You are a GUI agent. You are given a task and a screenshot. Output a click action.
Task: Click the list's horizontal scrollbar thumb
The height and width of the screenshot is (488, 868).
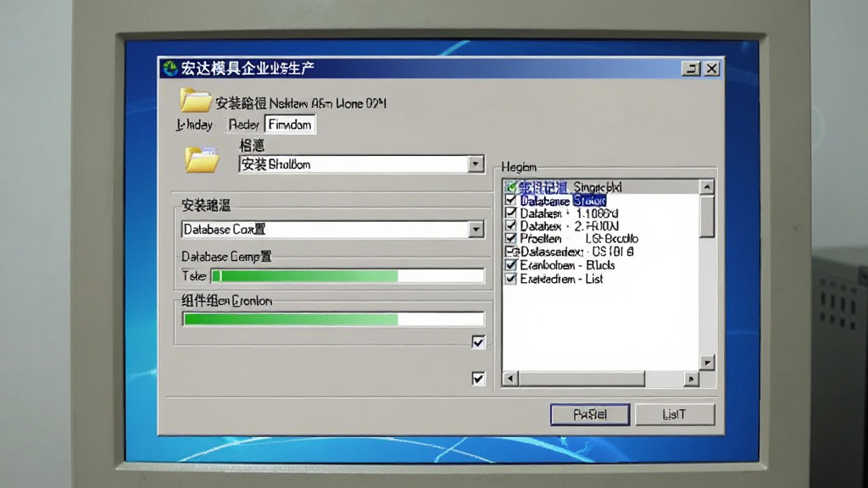(x=581, y=379)
